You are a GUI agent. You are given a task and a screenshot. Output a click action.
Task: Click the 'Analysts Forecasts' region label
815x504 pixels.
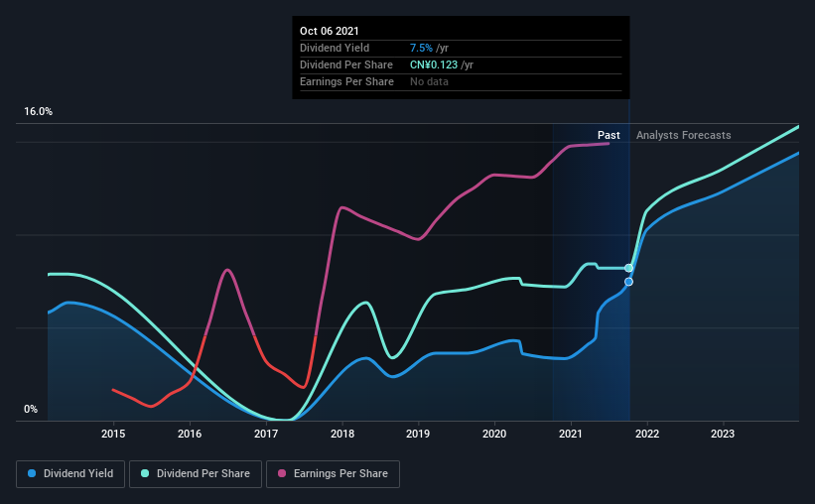pyautogui.click(x=684, y=135)
